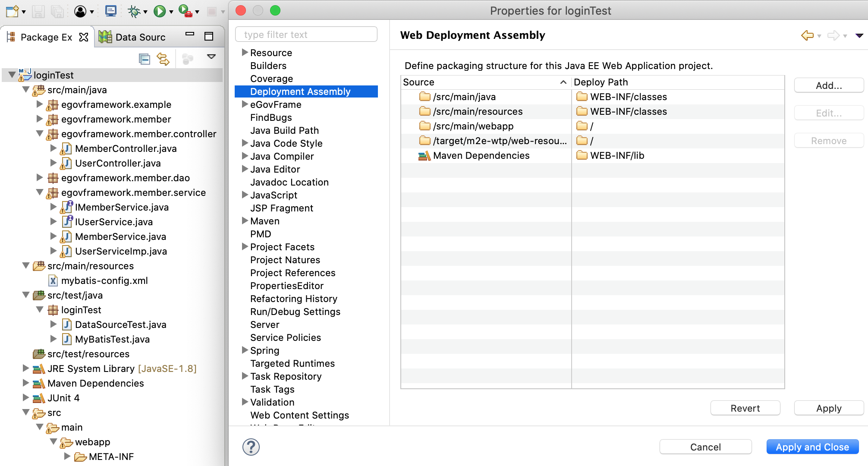This screenshot has width=868, height=466.
Task: Toggle Link with Editor in Package Explorer
Action: click(163, 59)
